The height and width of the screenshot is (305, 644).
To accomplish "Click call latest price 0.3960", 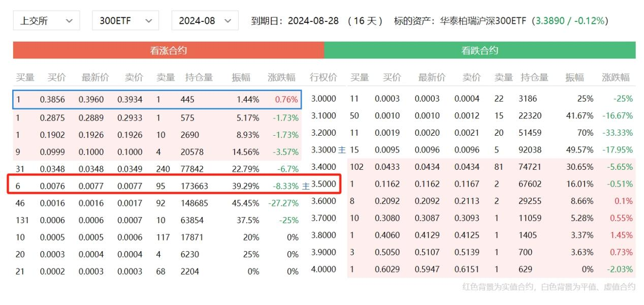I will point(91,100).
